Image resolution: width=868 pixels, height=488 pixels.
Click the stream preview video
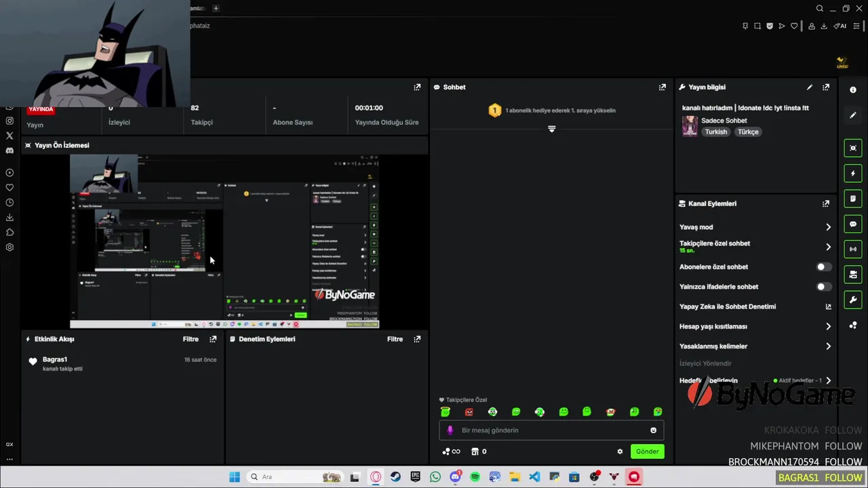224,242
